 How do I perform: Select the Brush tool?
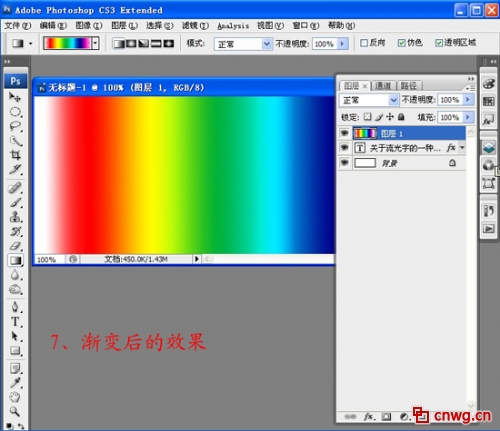(x=15, y=202)
